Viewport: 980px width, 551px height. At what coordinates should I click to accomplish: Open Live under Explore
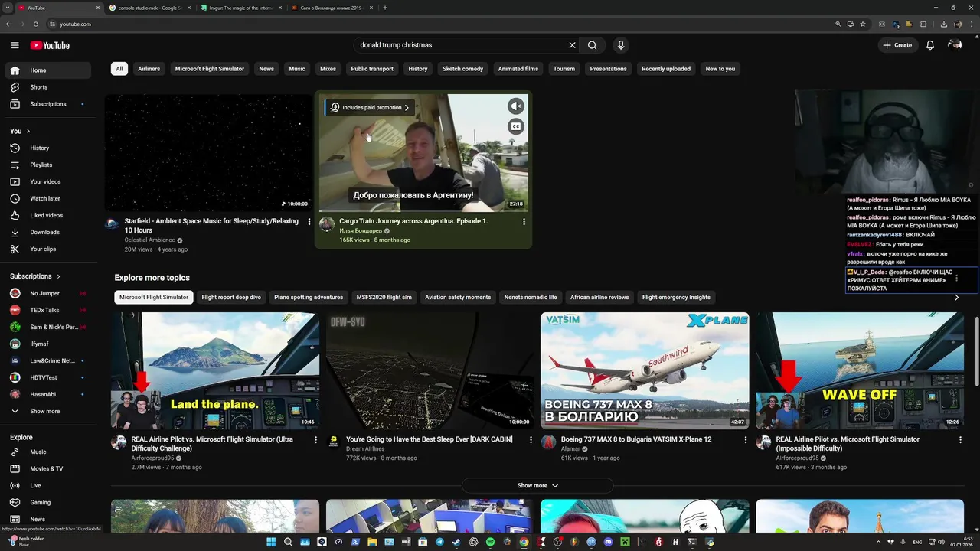[x=47, y=486]
